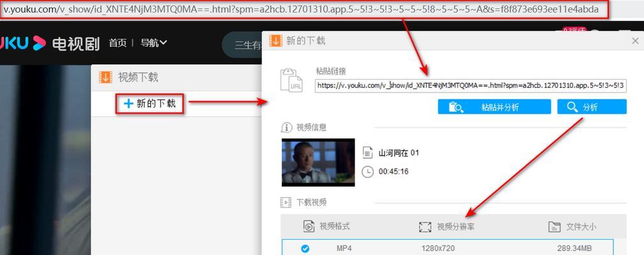Click the 新的下载 button in 视频下载 window
Image resolution: width=644 pixels, height=255 pixels.
(x=149, y=103)
